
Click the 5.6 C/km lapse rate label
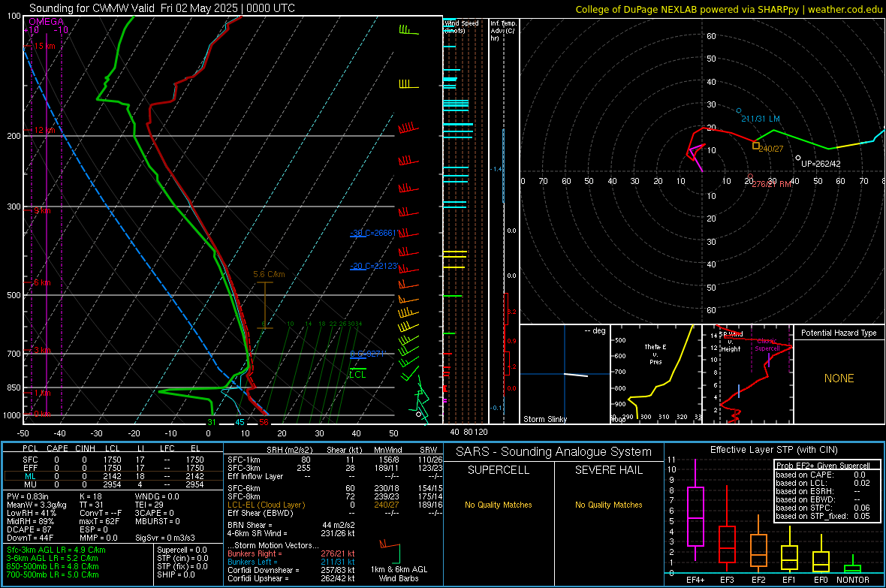click(x=269, y=274)
